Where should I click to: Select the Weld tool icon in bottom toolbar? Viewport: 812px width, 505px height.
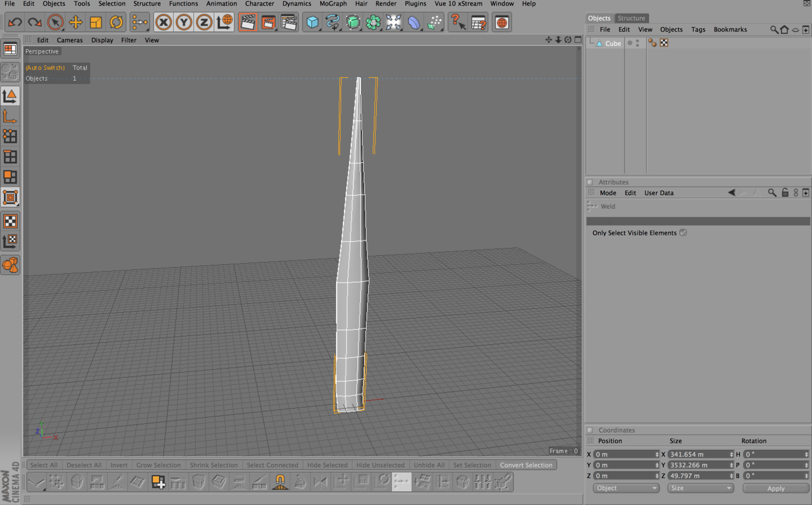401,482
